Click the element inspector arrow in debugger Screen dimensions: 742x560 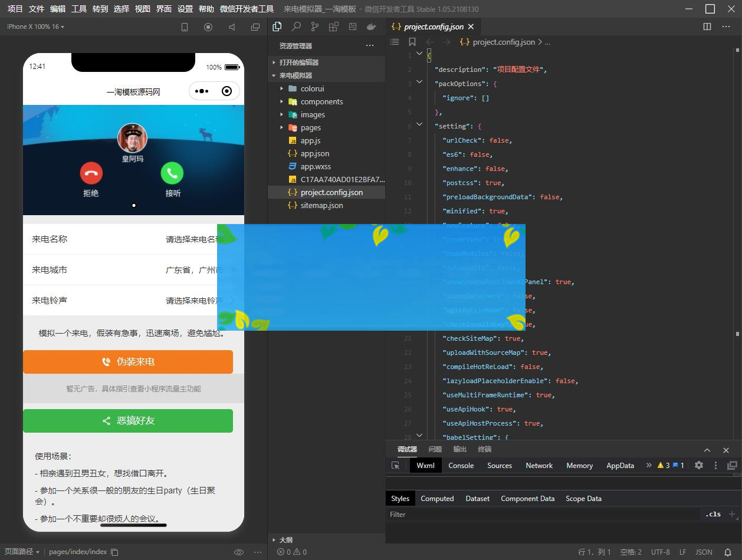396,465
